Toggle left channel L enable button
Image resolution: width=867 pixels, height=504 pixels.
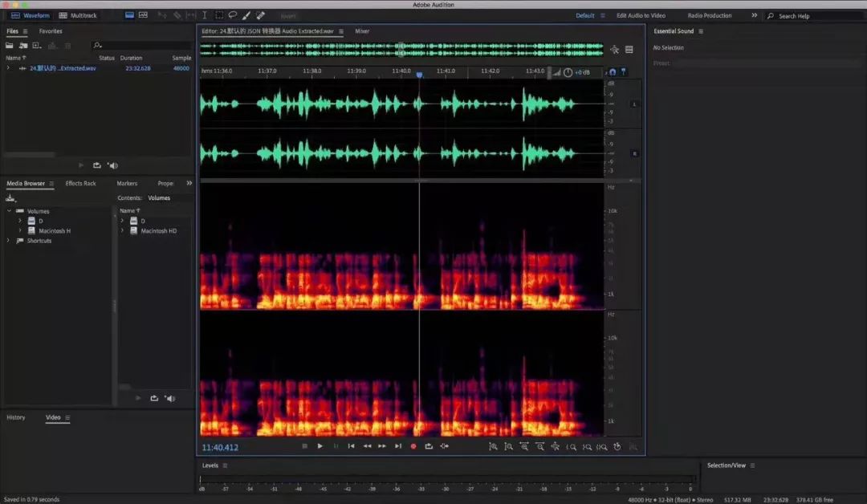tap(634, 104)
